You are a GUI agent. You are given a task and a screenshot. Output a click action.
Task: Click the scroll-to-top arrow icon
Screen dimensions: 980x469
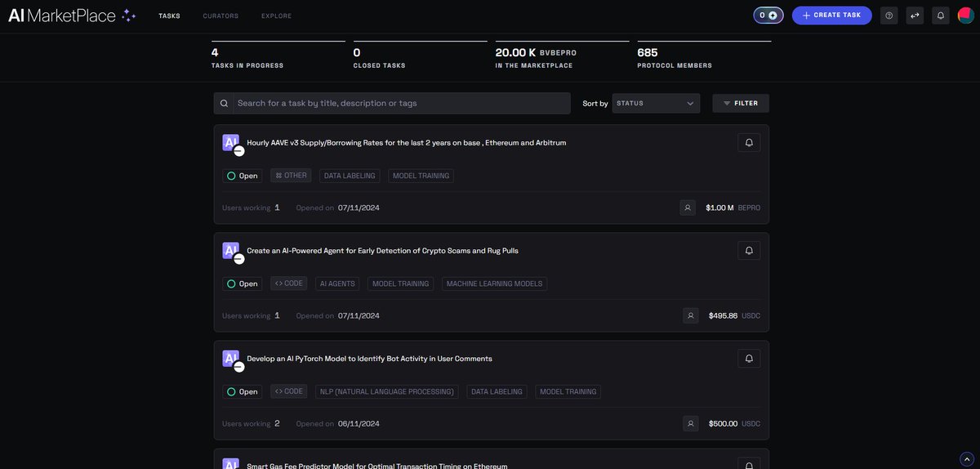pos(966,458)
